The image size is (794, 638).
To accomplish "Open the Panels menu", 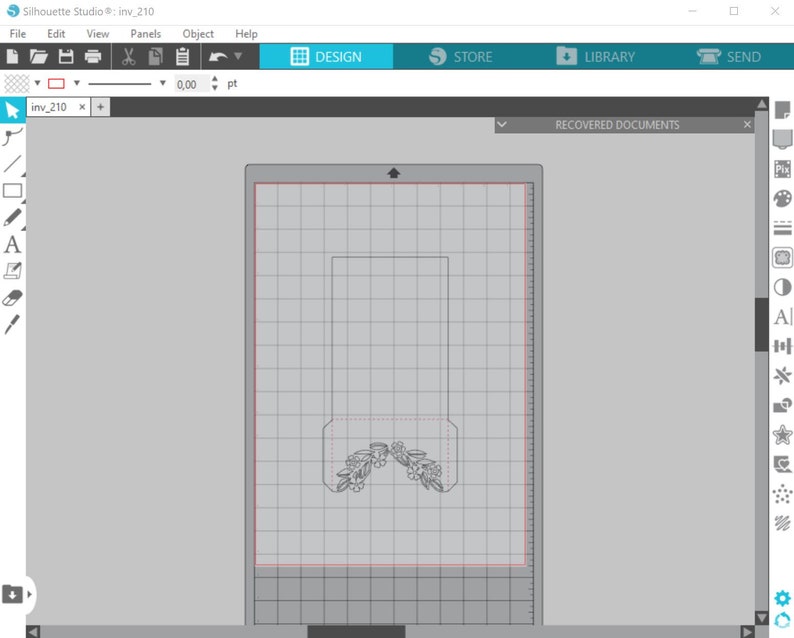I will [x=145, y=33].
